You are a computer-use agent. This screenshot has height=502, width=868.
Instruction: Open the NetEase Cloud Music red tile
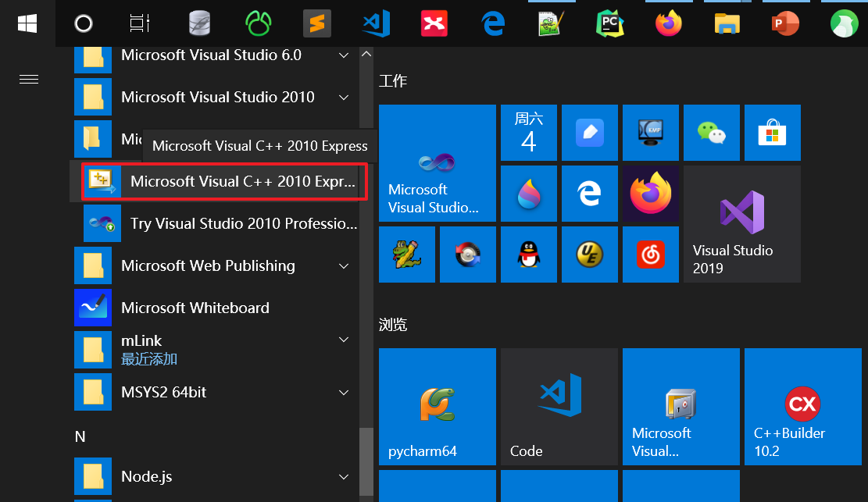coord(651,255)
